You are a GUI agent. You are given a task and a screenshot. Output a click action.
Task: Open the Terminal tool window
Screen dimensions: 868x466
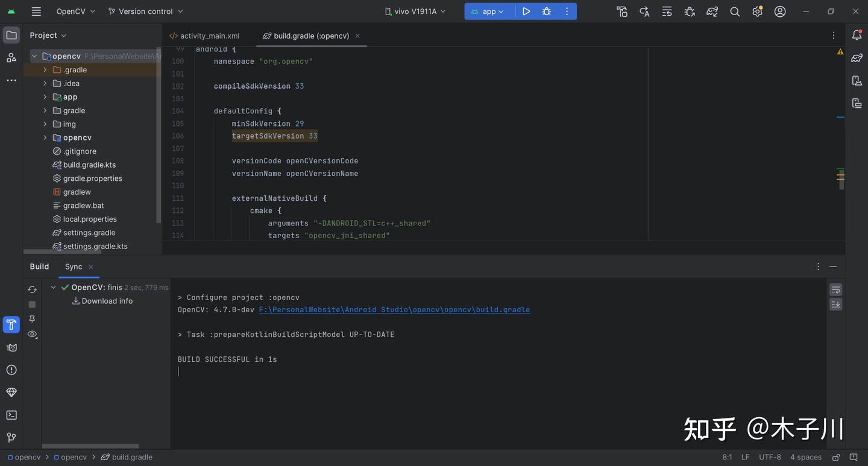click(10, 414)
